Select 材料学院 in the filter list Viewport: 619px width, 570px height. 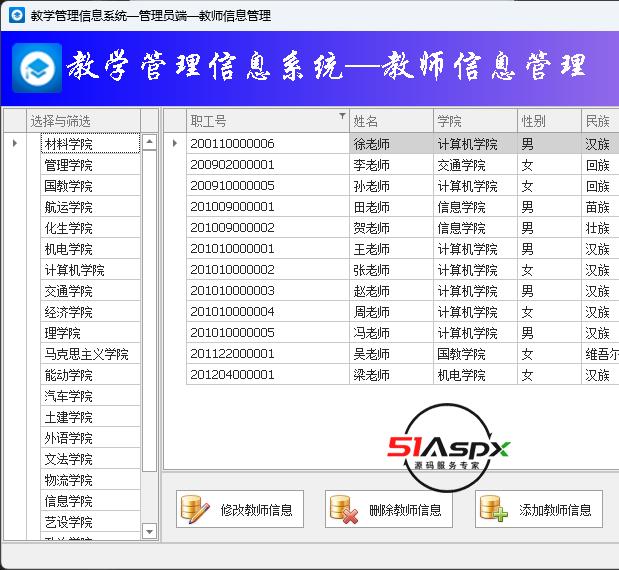[90, 143]
